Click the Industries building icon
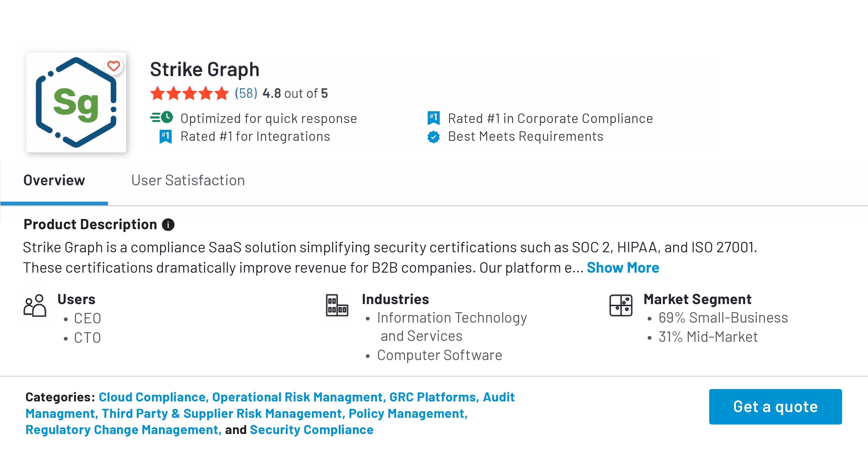The height and width of the screenshot is (453, 868). 337,305
